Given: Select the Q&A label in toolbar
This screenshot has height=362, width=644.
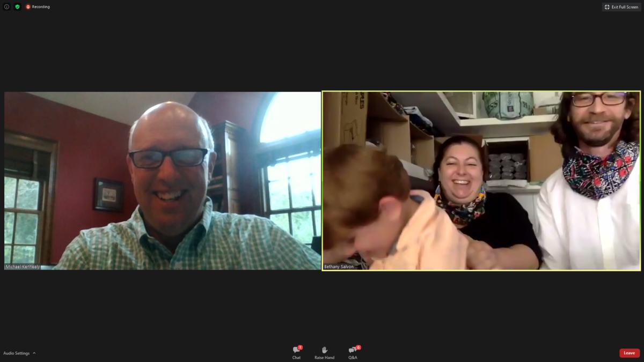Looking at the screenshot, I should pyautogui.click(x=353, y=358).
